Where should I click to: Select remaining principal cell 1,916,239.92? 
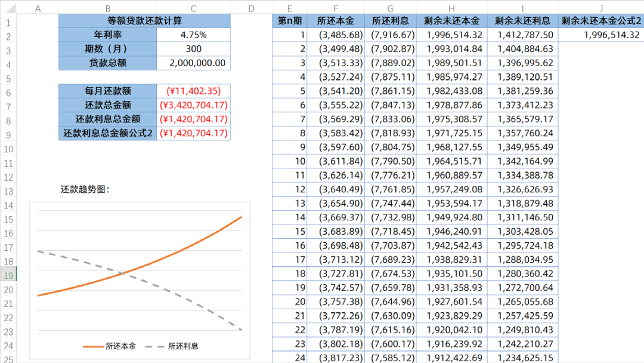pyautogui.click(x=452, y=344)
